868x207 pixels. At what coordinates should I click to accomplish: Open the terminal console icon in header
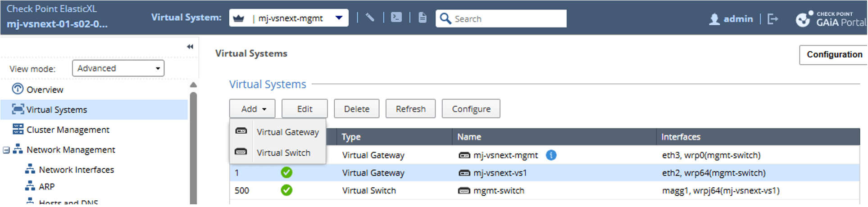(396, 18)
